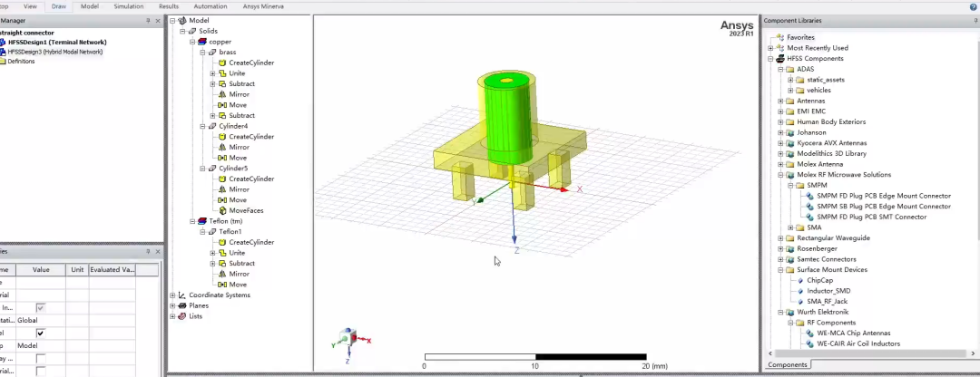Select HFSSDesign3 (Hybrid Modal Network) design icon
This screenshot has height=377, width=980.
[3, 52]
